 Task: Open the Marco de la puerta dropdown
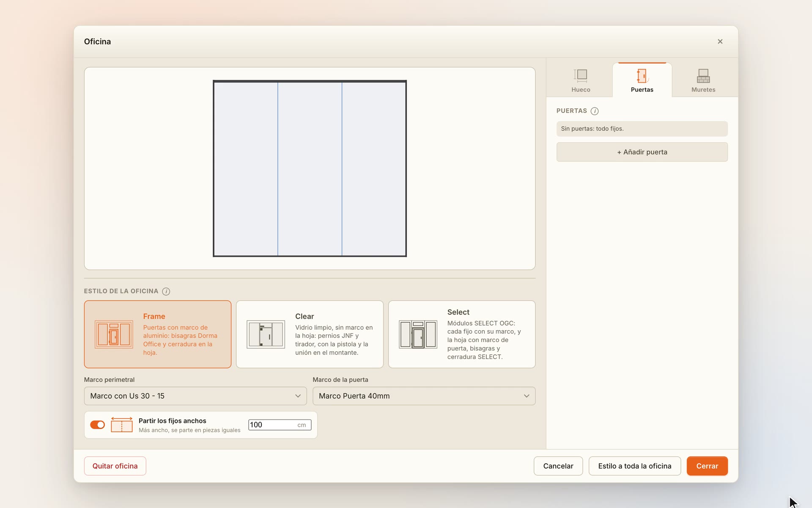tap(424, 396)
